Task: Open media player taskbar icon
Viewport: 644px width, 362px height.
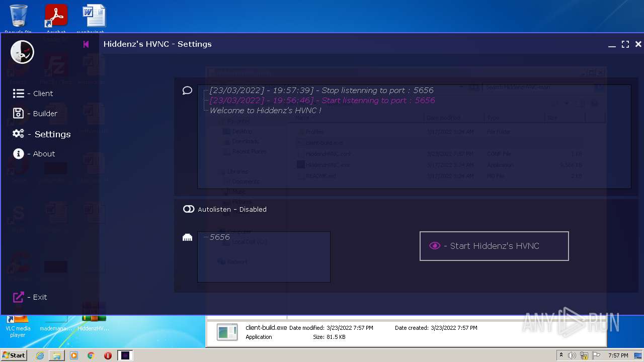Action: pyautogui.click(x=74, y=355)
